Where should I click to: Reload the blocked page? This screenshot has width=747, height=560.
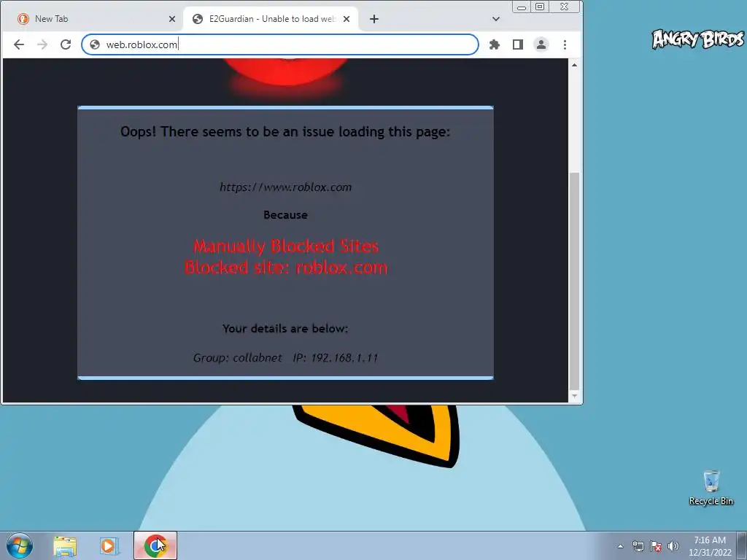66,44
